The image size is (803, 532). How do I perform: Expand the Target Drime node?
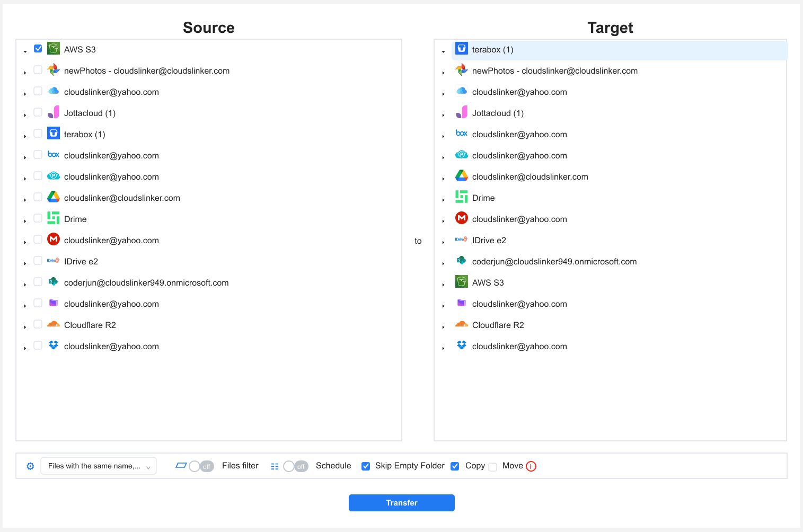coord(443,200)
